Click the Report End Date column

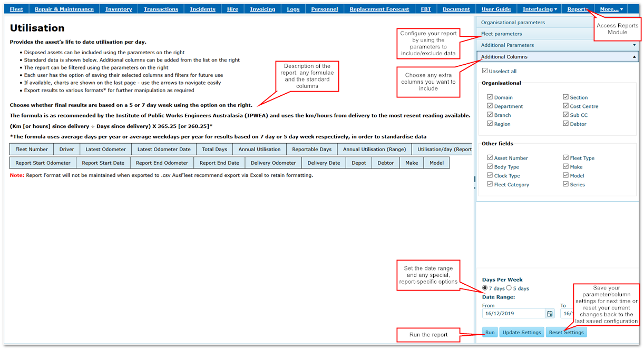220,163
